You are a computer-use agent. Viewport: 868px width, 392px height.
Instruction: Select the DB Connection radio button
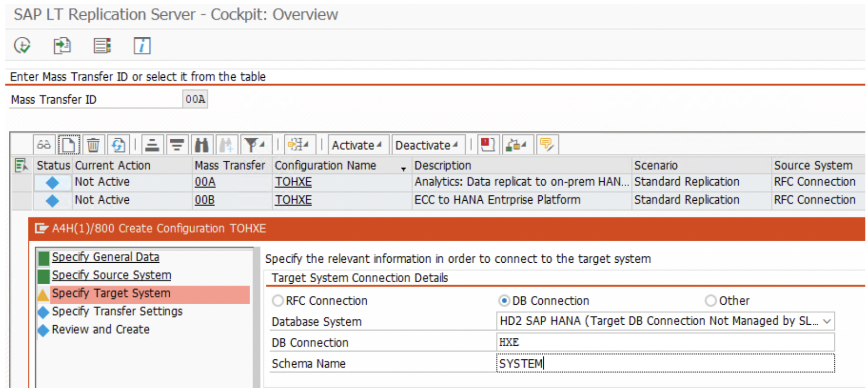click(x=504, y=301)
